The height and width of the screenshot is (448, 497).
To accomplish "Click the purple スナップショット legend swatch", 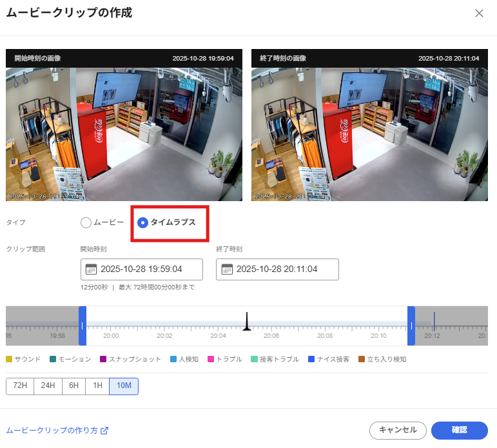I will pyautogui.click(x=103, y=359).
